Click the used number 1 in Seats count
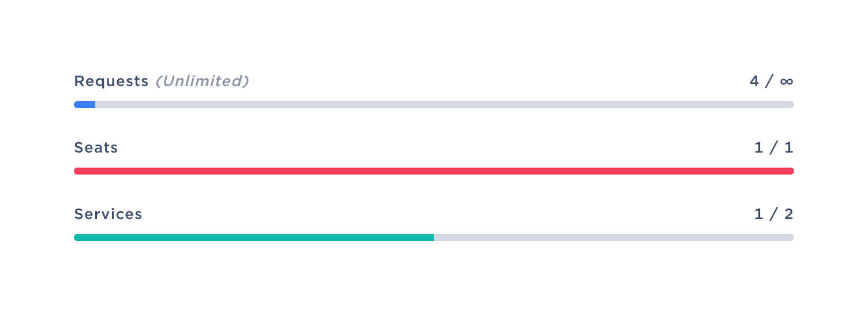Screen dimensions: 868x315 pos(759,148)
